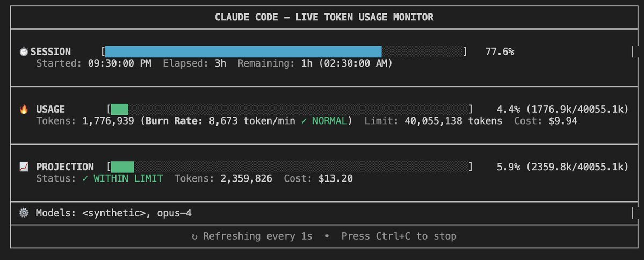The image size is (644, 260).
Task: Click the green checkmark before WITHIN LIMIT
Action: coord(85,178)
